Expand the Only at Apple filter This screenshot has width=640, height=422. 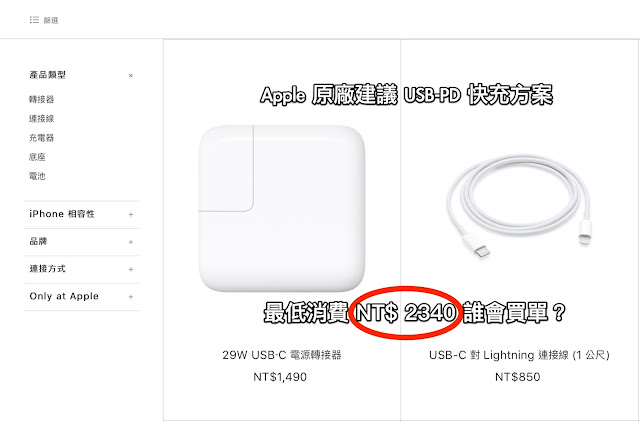click(x=82, y=297)
